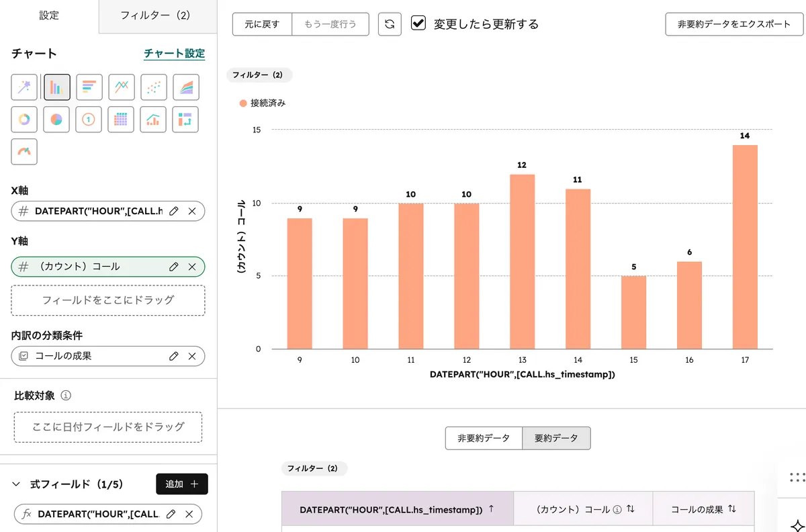Image resolution: width=806 pixels, height=532 pixels.
Task: Click the 接続済み legend color dot
Action: click(243, 103)
